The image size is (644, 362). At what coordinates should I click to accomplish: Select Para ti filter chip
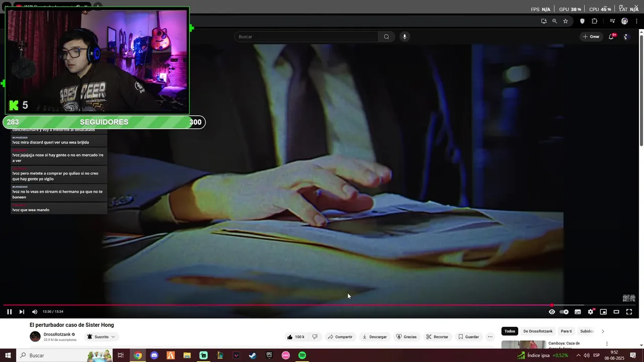pos(567,331)
